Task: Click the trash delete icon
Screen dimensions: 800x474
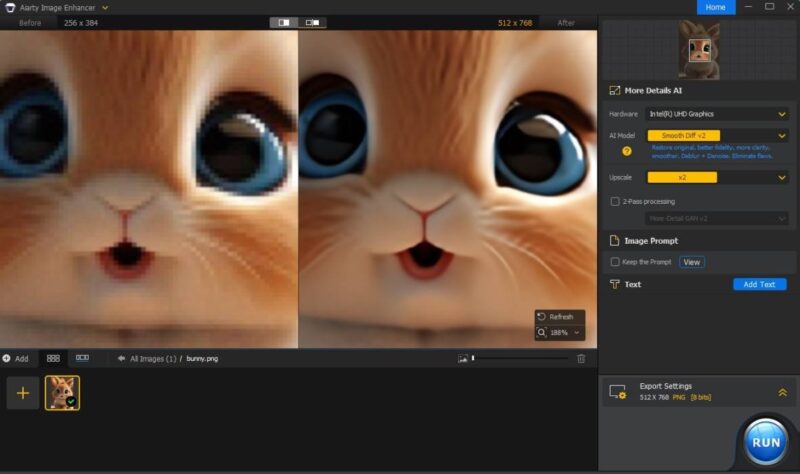Action: [x=581, y=359]
